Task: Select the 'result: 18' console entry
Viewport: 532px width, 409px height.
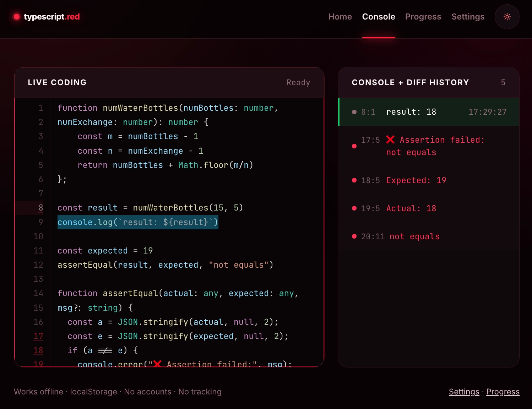Action: pyautogui.click(x=429, y=112)
